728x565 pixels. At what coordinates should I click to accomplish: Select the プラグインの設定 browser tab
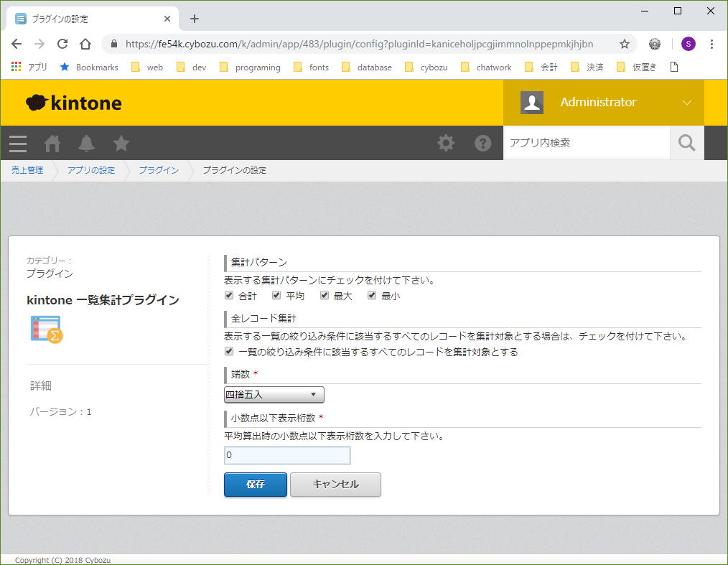pos(93,19)
